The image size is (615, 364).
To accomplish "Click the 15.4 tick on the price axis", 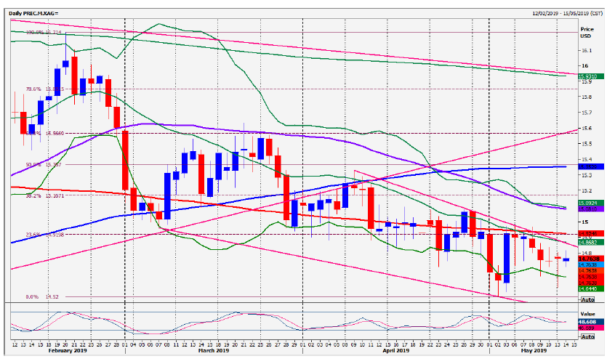I will [x=587, y=159].
